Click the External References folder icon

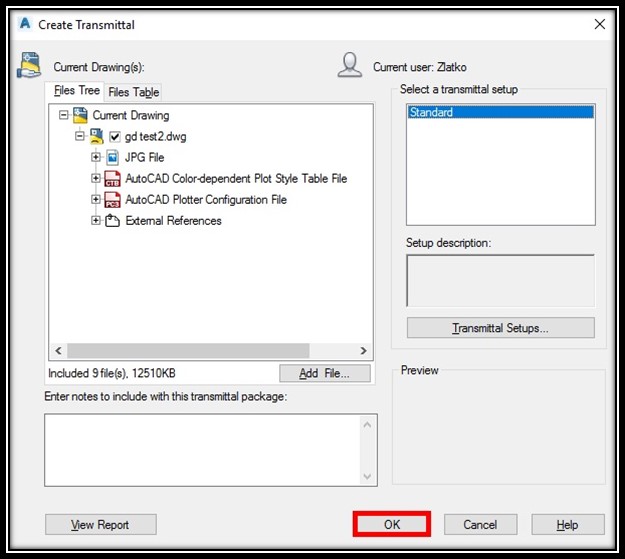pyautogui.click(x=112, y=220)
